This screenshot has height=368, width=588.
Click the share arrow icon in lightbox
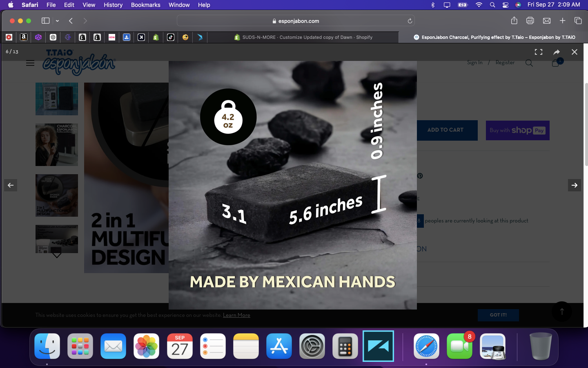point(557,52)
